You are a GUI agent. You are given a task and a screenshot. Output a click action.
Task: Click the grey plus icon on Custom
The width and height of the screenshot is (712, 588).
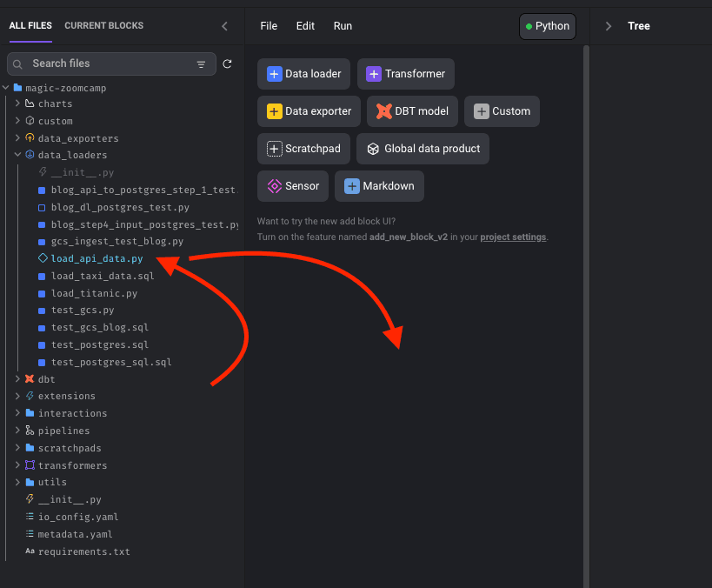point(482,111)
